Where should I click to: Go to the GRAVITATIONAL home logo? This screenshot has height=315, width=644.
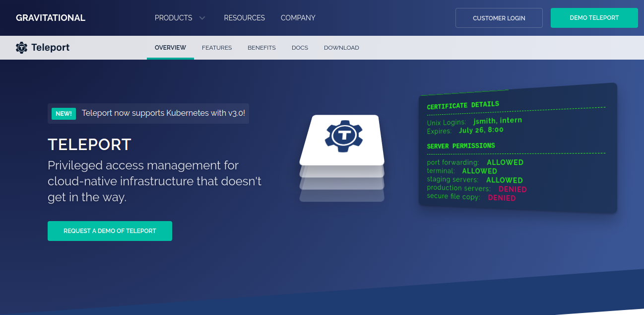[51, 18]
